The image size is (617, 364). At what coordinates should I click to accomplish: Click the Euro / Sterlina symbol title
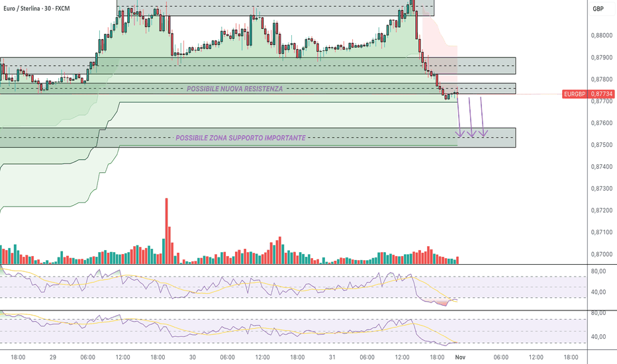(x=36, y=8)
